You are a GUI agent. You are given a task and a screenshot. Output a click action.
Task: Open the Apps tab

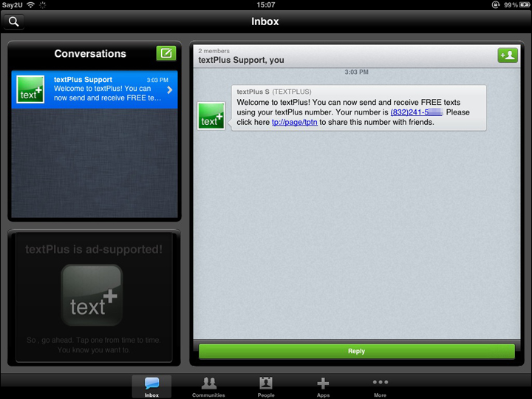(x=323, y=386)
